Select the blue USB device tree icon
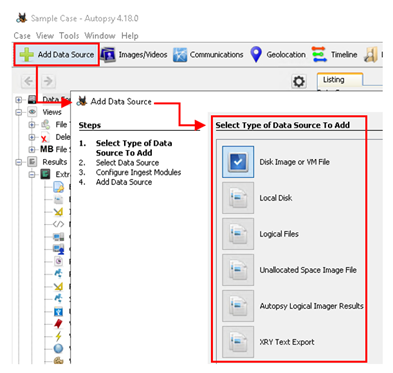 (58, 311)
